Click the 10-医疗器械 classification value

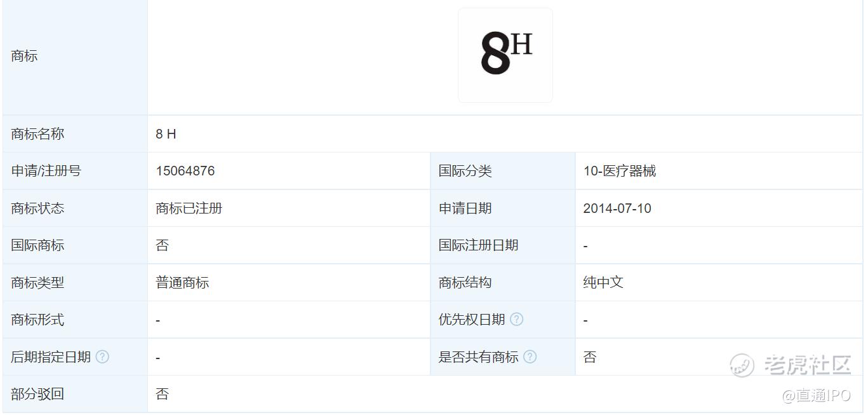[620, 171]
